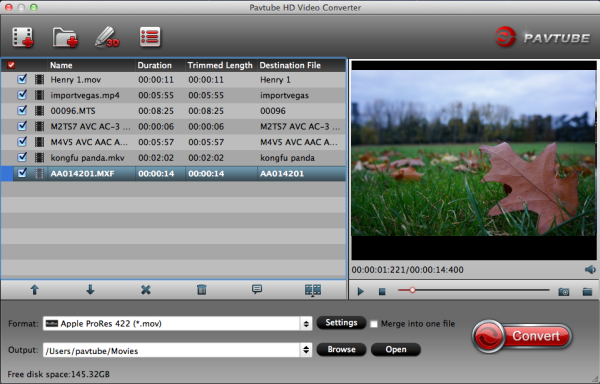Screen dimensions: 600x384
Task: Select 00096.MTS file name
Action: tap(73, 111)
